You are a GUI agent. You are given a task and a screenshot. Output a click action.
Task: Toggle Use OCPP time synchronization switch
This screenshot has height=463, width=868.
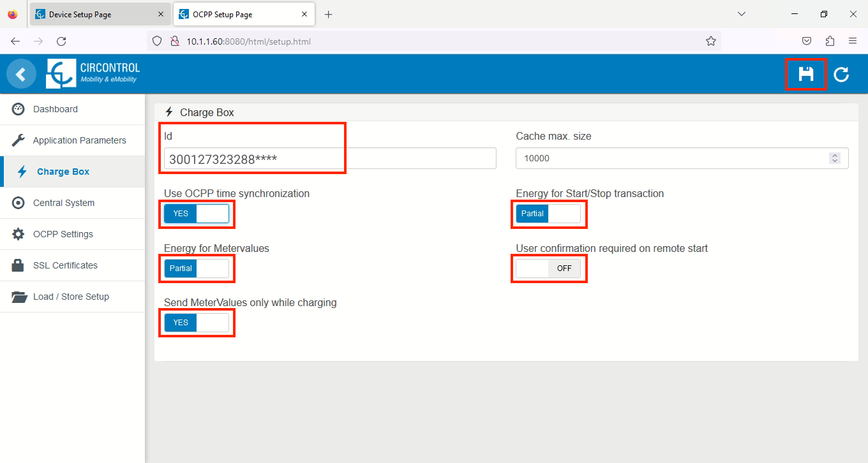(x=197, y=214)
